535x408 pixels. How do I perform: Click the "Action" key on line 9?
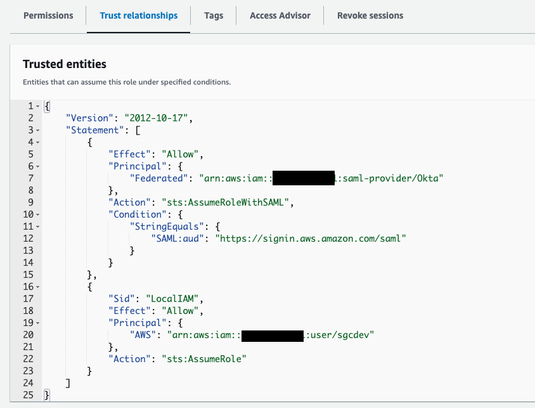pos(129,202)
